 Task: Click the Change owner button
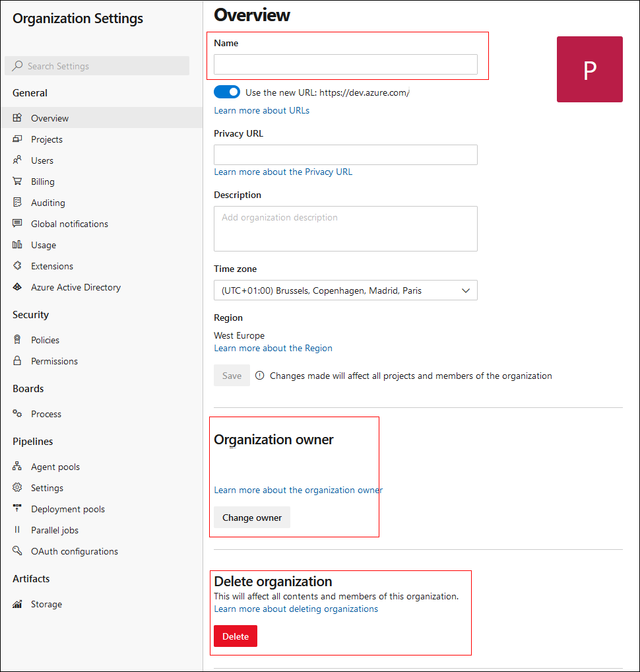pos(252,518)
